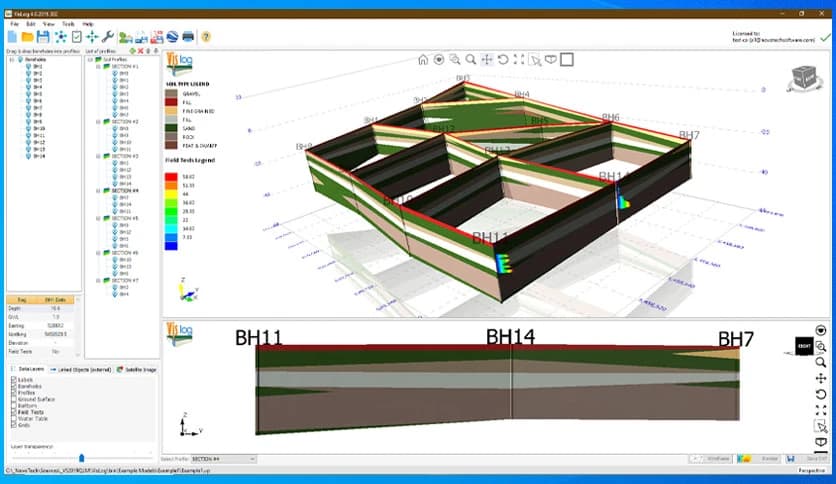
Task: Switch to the Data Layers tab
Action: pos(28,369)
